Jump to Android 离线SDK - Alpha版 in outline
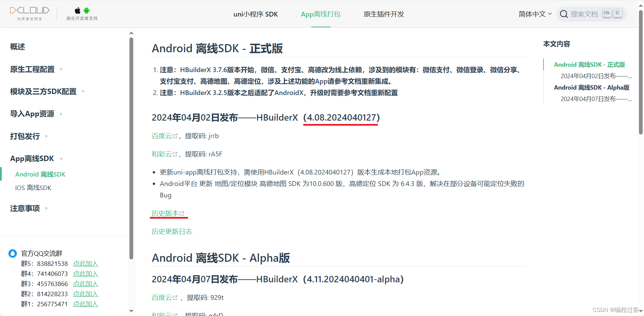Image resolution: width=644 pixels, height=316 pixels. point(592,87)
